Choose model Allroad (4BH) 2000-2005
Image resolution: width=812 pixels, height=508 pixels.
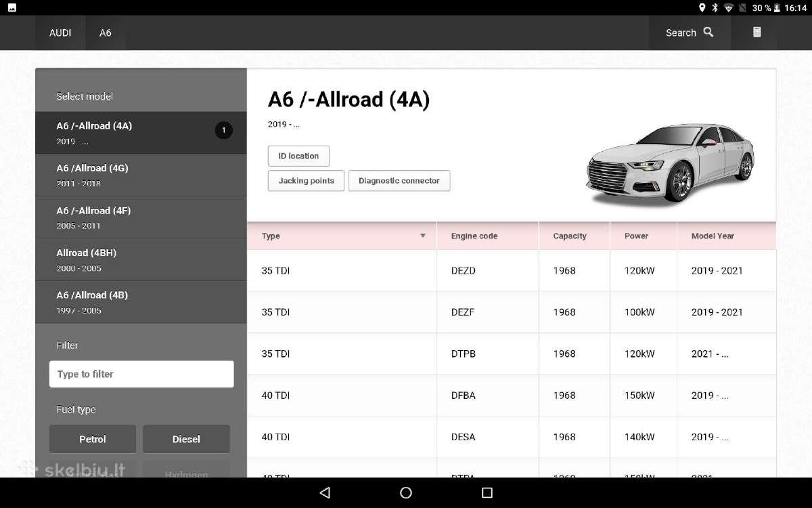141,260
